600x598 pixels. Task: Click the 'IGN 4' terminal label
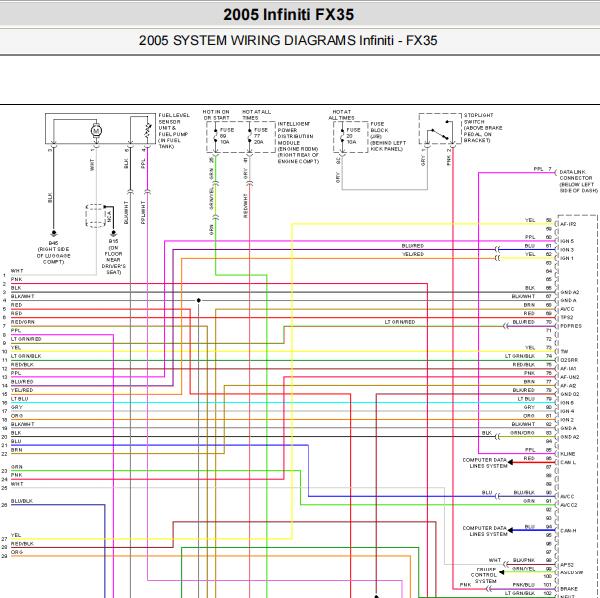(x=567, y=412)
